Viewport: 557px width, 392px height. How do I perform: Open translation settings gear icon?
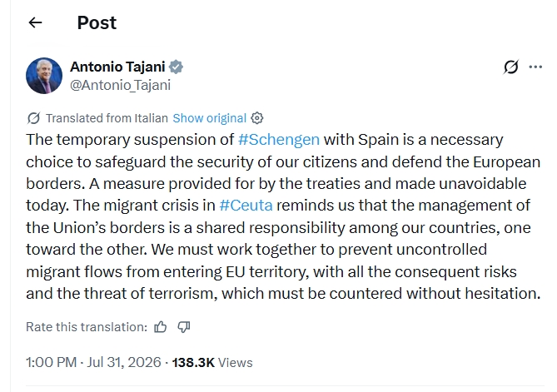point(256,118)
